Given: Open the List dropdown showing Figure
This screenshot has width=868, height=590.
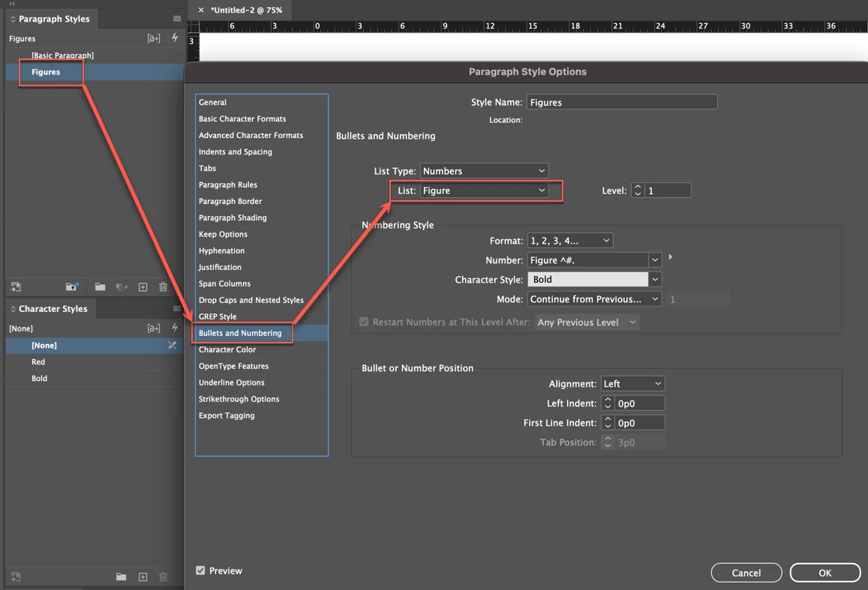Looking at the screenshot, I should pyautogui.click(x=485, y=190).
